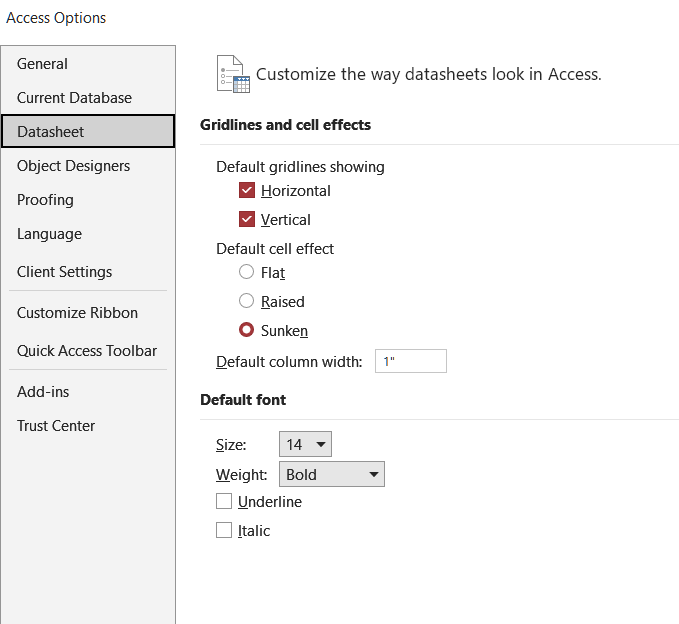679x624 pixels.
Task: Click the Customize datasheets description text
Action: [x=429, y=74]
